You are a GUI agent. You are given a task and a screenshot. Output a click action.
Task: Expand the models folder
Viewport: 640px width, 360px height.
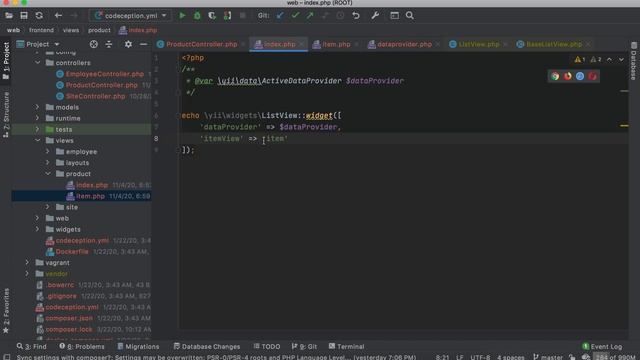coord(38,107)
